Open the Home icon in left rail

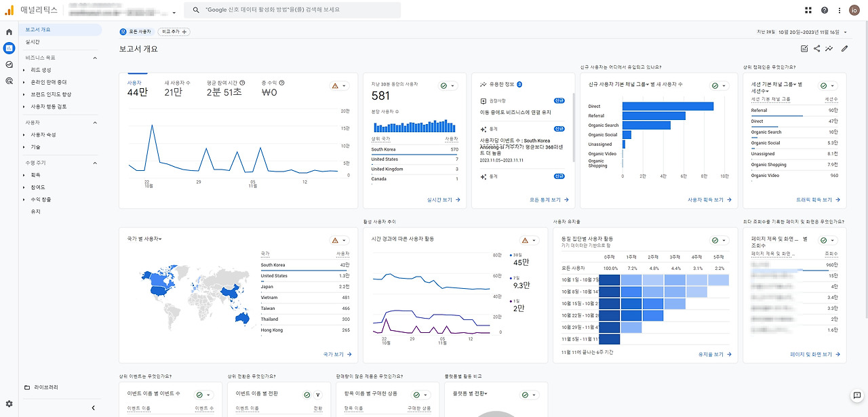click(9, 32)
